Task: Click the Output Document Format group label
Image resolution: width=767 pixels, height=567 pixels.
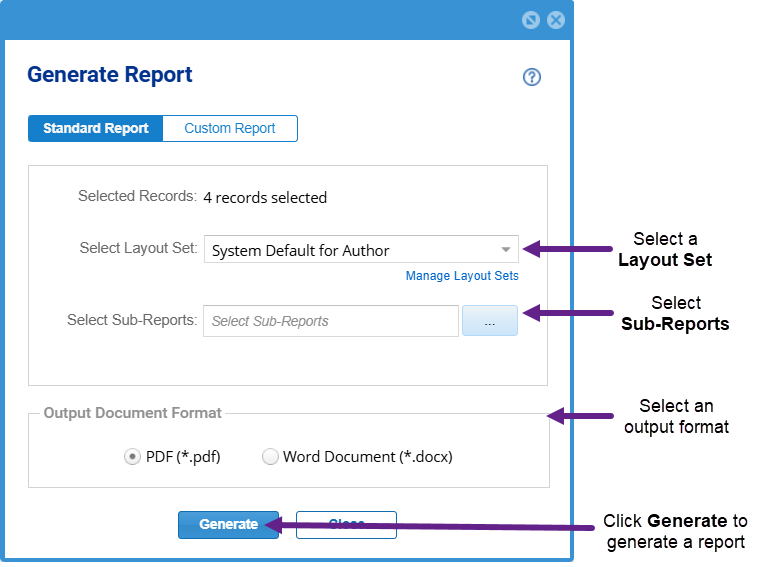Action: (133, 413)
